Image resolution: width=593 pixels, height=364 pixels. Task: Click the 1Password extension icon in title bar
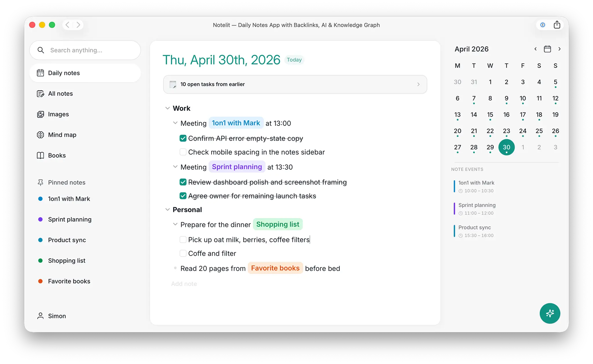[x=543, y=25]
